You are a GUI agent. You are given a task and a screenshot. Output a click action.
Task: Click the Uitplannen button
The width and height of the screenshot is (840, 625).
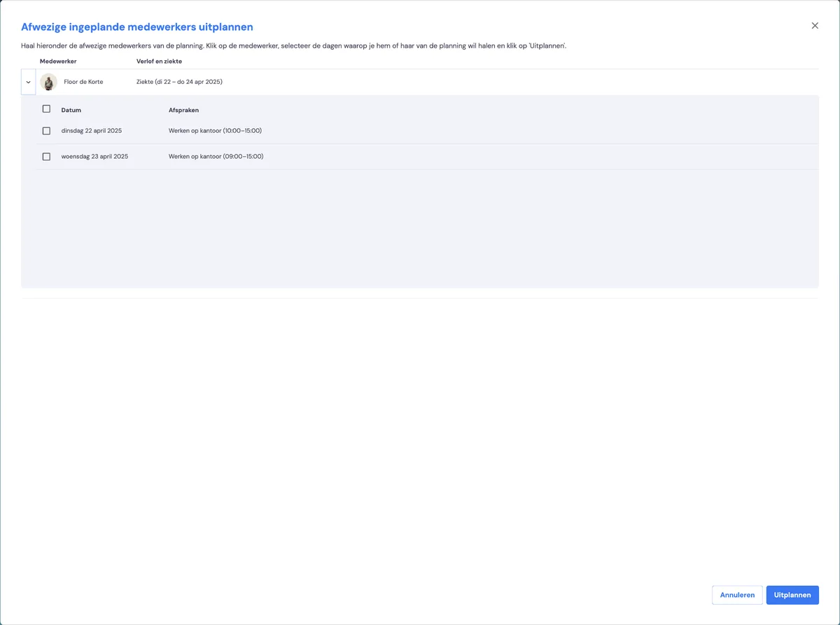click(792, 595)
